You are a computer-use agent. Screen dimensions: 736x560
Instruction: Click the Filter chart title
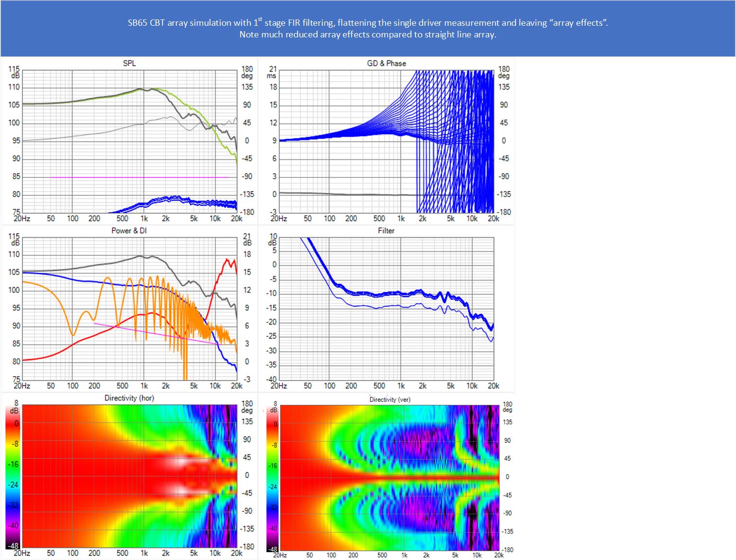[386, 230]
